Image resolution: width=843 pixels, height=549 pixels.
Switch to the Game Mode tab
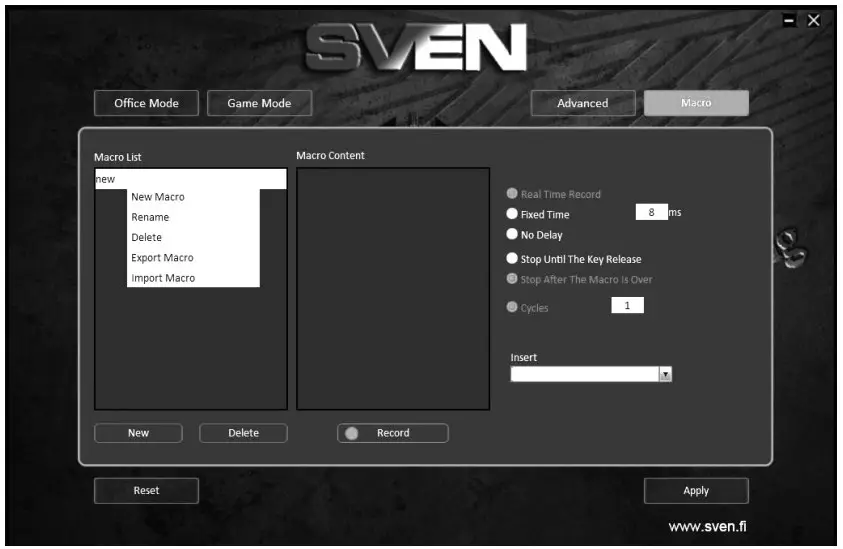click(259, 103)
